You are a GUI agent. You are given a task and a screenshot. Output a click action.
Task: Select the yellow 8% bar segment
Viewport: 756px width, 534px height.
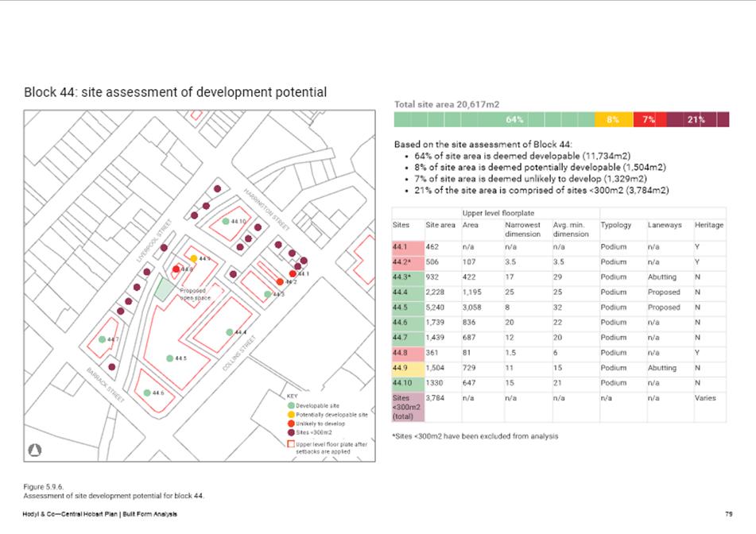coord(614,120)
